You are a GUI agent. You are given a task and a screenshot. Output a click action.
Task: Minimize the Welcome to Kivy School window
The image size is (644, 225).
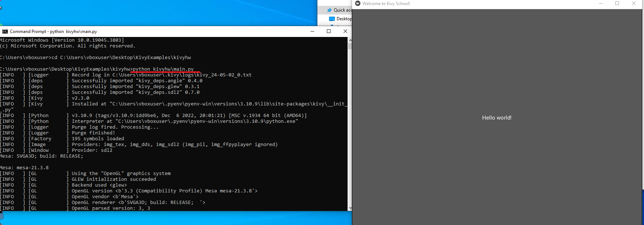[x=601, y=3]
